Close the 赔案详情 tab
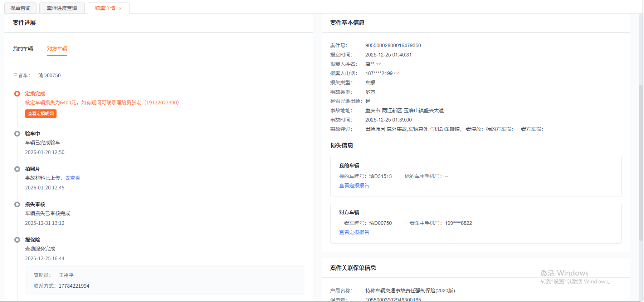Viewport: 644px width, 302px height. tap(120, 9)
